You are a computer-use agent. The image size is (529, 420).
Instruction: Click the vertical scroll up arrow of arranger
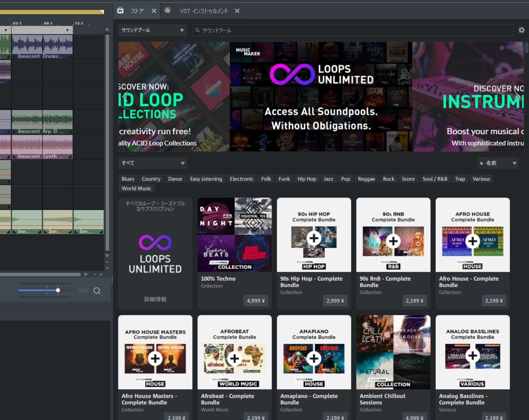coord(107,29)
